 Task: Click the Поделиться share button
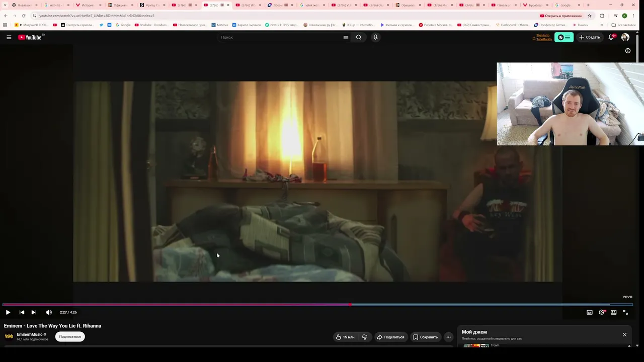point(390,337)
